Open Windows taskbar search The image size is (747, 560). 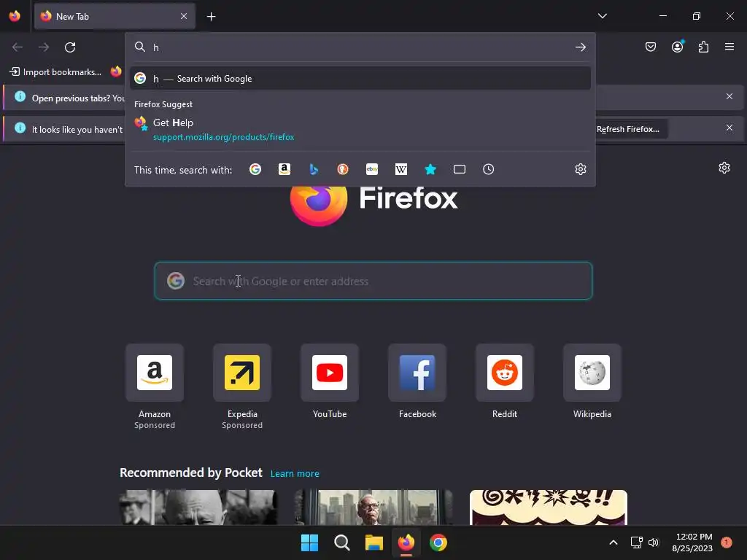click(x=341, y=542)
